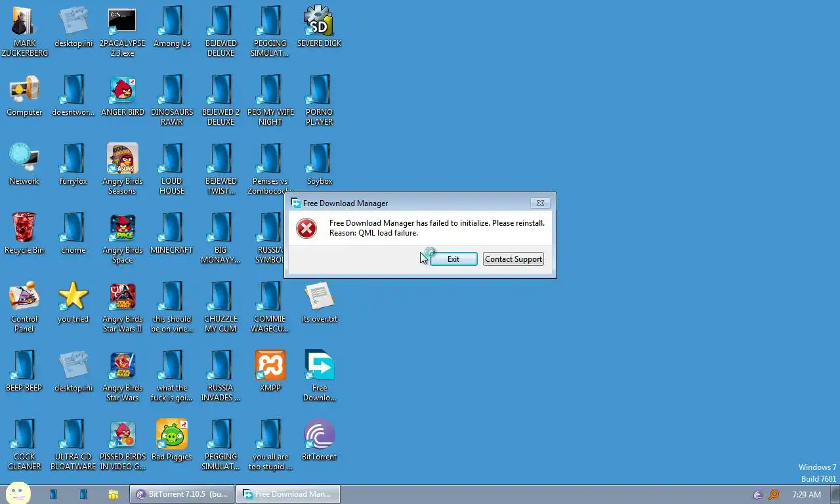
Task: Click the Contact Support button
Action: pos(513,259)
